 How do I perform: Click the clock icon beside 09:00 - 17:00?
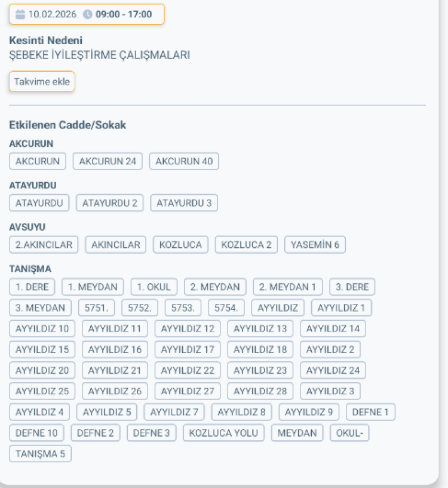click(x=88, y=14)
